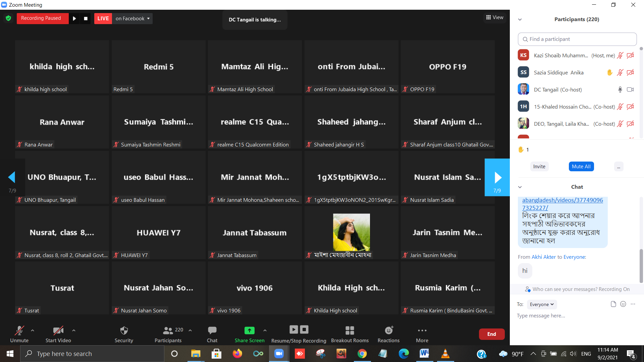This screenshot has height=362, width=644.
Task: Go to previous gallery page arrow
Action: pyautogui.click(x=12, y=177)
